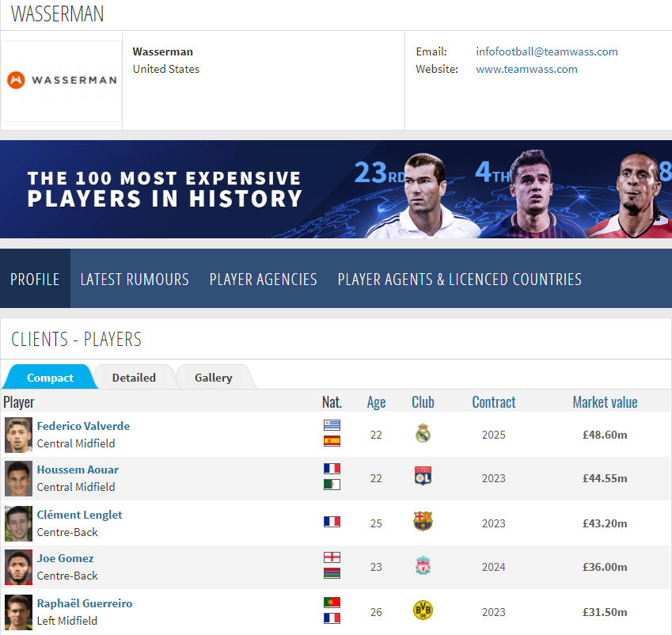Open Houssem Aouar's portrait thumbnail
Image resolution: width=672 pixels, height=635 pixels.
pyautogui.click(x=18, y=478)
